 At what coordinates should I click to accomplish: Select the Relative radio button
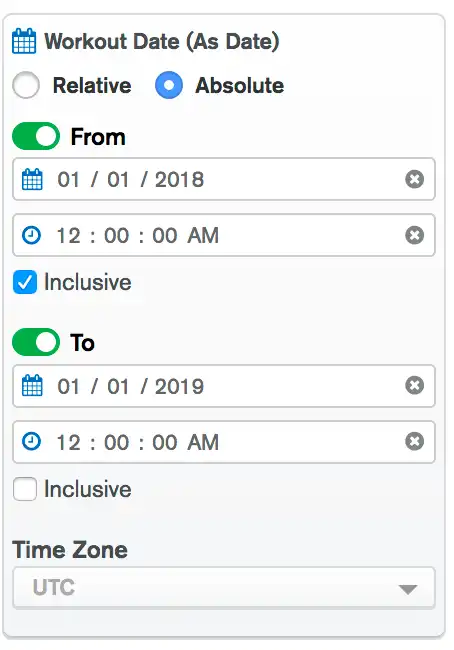point(26,85)
